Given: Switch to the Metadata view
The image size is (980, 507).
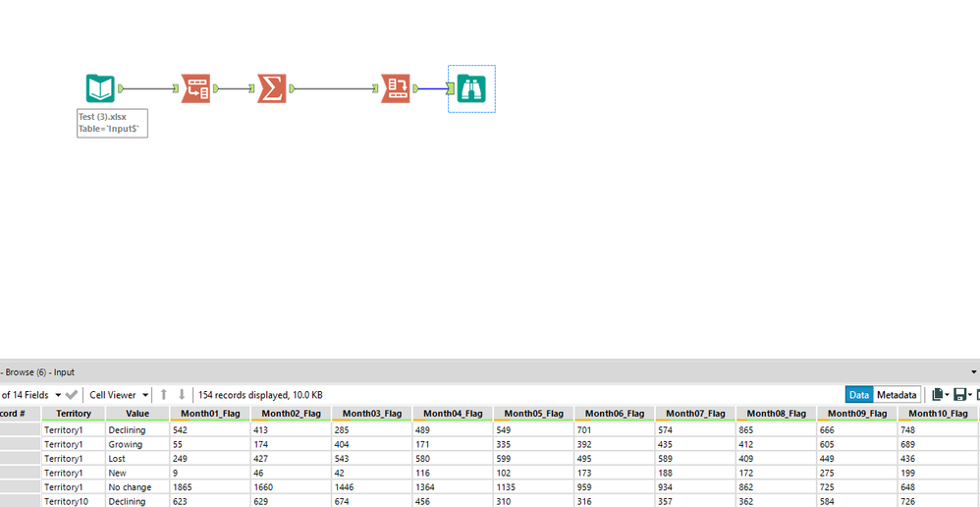Looking at the screenshot, I should (897, 395).
